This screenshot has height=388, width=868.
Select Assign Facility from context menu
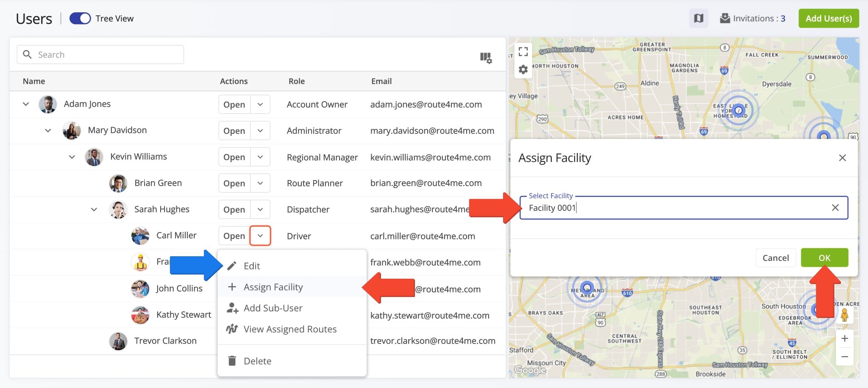click(x=273, y=287)
